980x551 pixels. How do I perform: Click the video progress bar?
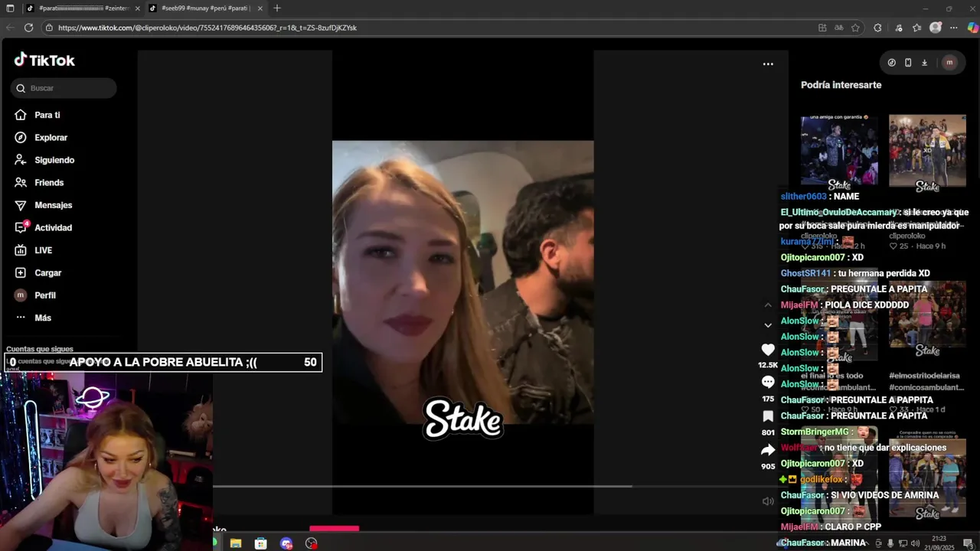[495, 486]
